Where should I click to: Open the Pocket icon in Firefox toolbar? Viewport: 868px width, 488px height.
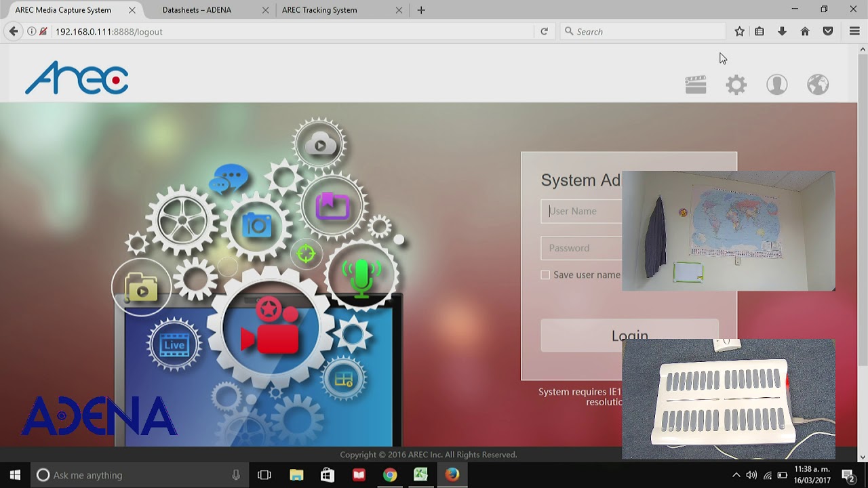click(828, 31)
